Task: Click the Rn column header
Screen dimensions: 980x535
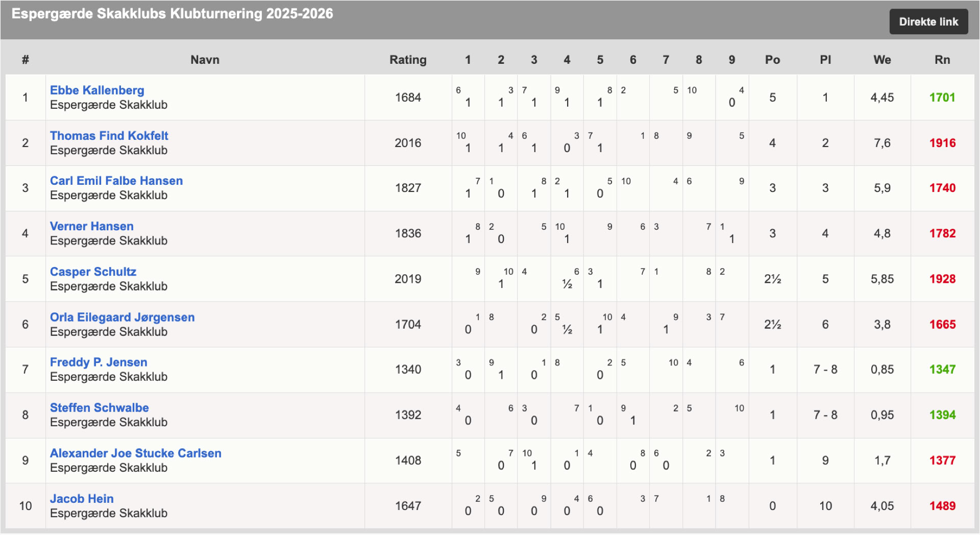Action: coord(942,60)
